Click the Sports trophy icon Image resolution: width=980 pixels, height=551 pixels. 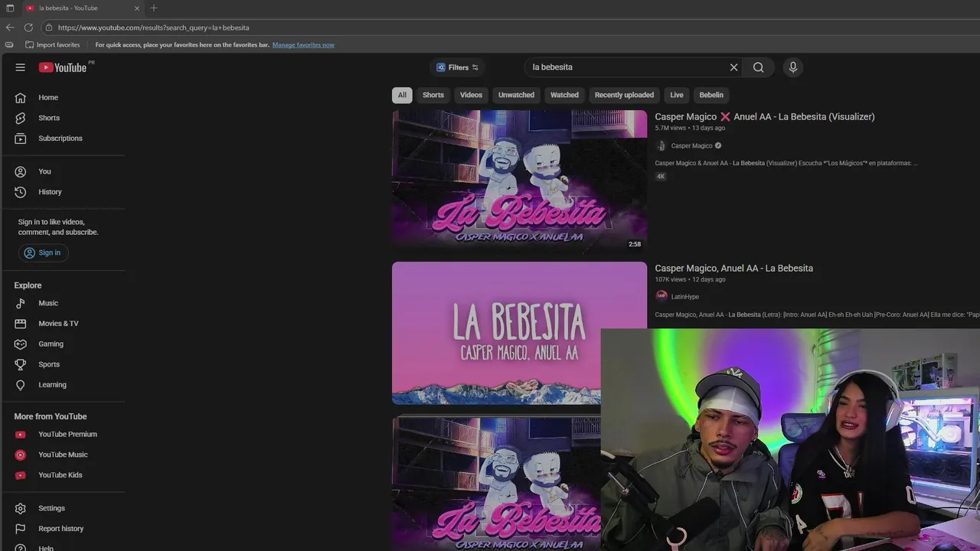pyautogui.click(x=21, y=364)
